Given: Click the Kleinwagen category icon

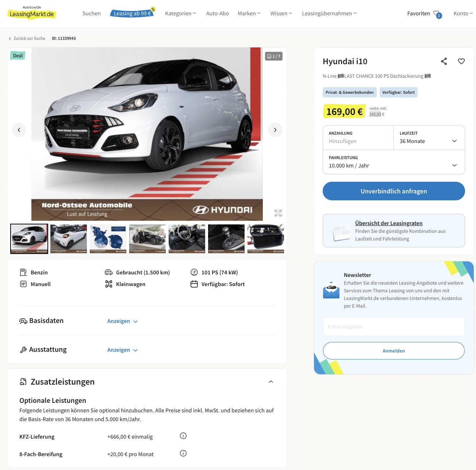Looking at the screenshot, I should point(109,284).
